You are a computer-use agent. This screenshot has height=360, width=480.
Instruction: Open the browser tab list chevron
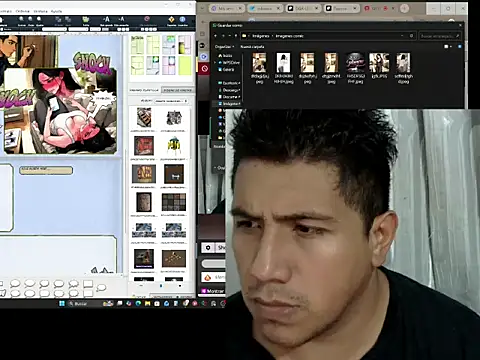202,8
